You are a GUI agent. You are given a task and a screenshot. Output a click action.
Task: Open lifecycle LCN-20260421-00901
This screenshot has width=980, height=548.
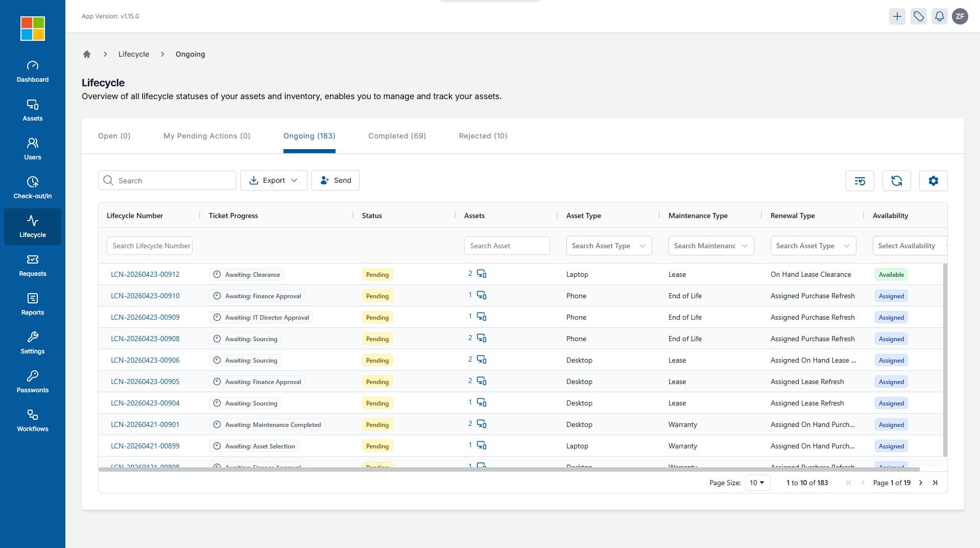[145, 424]
